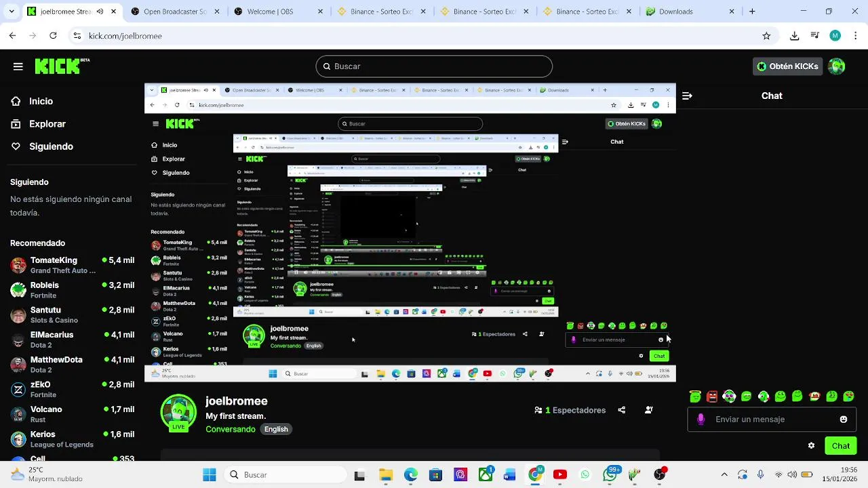Open the Kick user avatar menu
The image size is (868, 488).
[x=837, y=66]
